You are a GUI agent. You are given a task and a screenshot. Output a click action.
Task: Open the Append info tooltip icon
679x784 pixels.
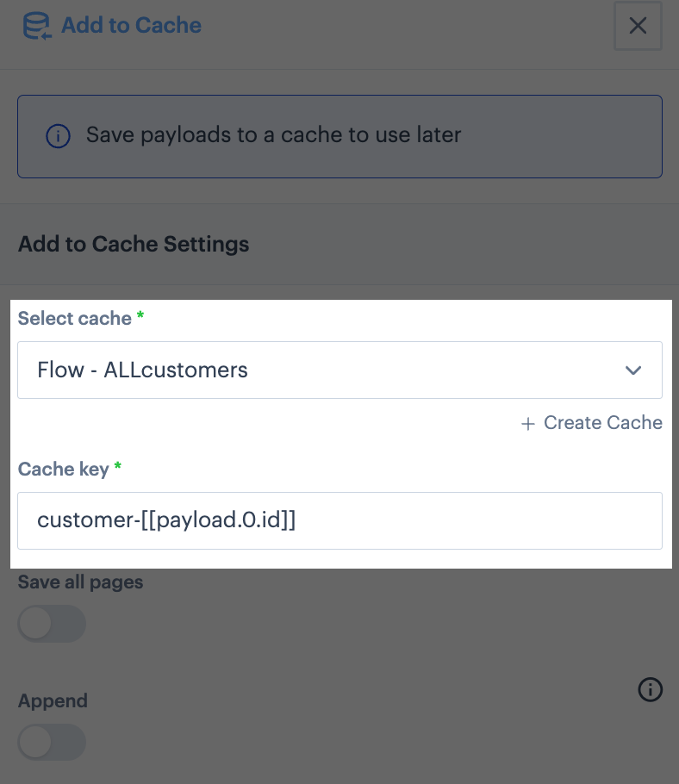(x=650, y=689)
